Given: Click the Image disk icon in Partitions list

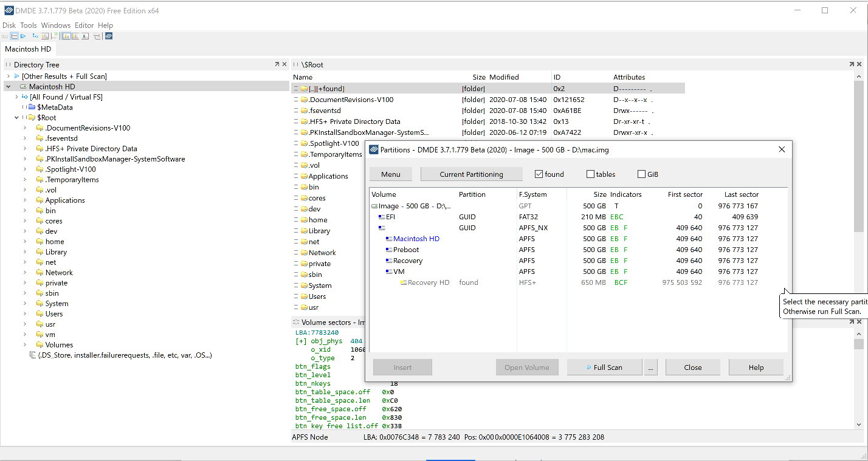Looking at the screenshot, I should tap(374, 206).
